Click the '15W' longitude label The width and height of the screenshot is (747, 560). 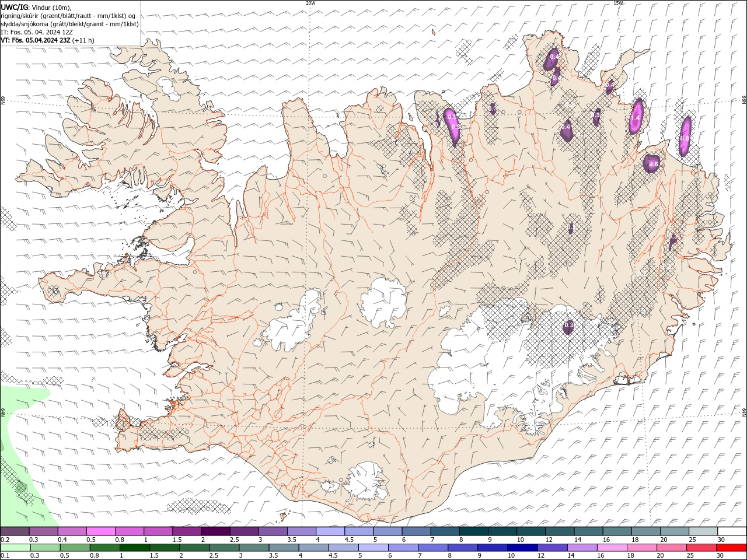point(618,3)
